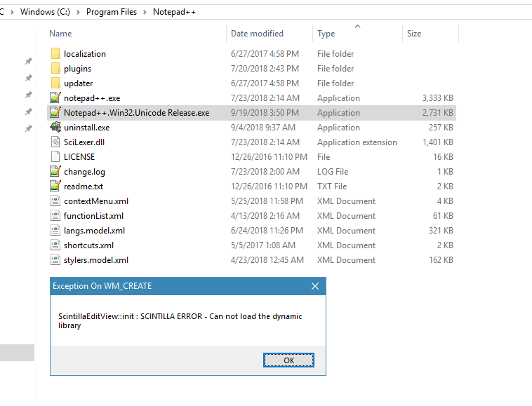
Task: Click the pin icon beside the Win32.Unicode Release row
Action: coord(29,111)
